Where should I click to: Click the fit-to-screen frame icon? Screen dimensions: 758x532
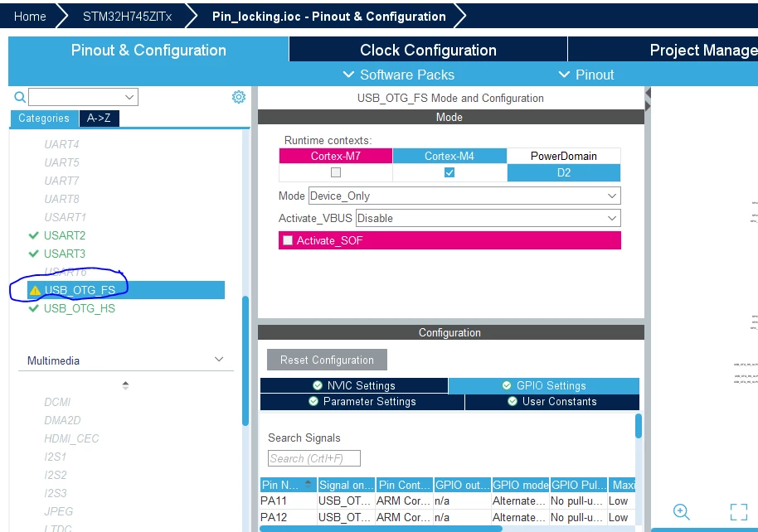(x=739, y=512)
